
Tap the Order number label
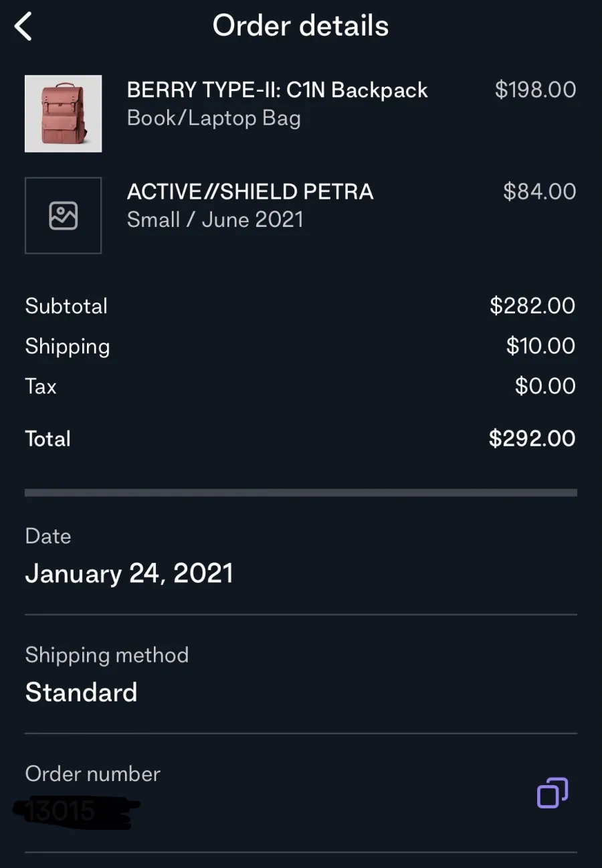[93, 774]
